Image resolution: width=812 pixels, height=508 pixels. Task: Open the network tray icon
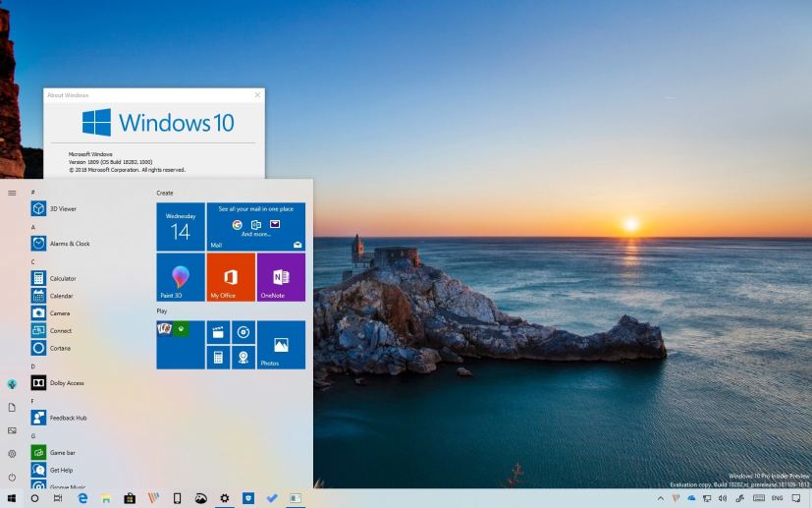(x=707, y=499)
